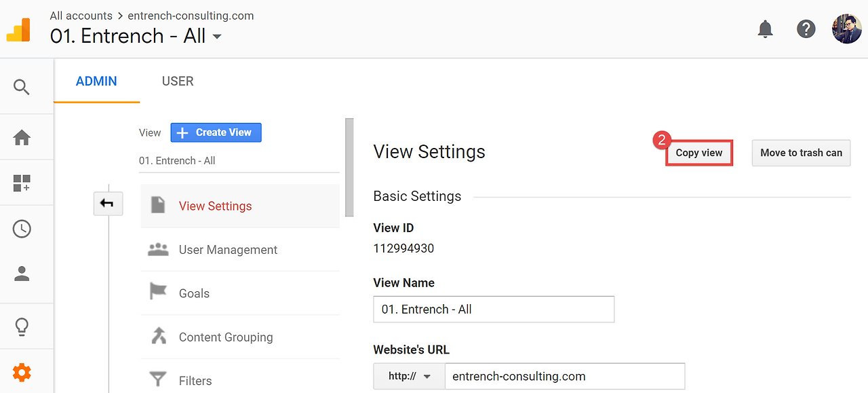Image resolution: width=868 pixels, height=393 pixels.
Task: Open help question mark icon
Action: (x=806, y=29)
